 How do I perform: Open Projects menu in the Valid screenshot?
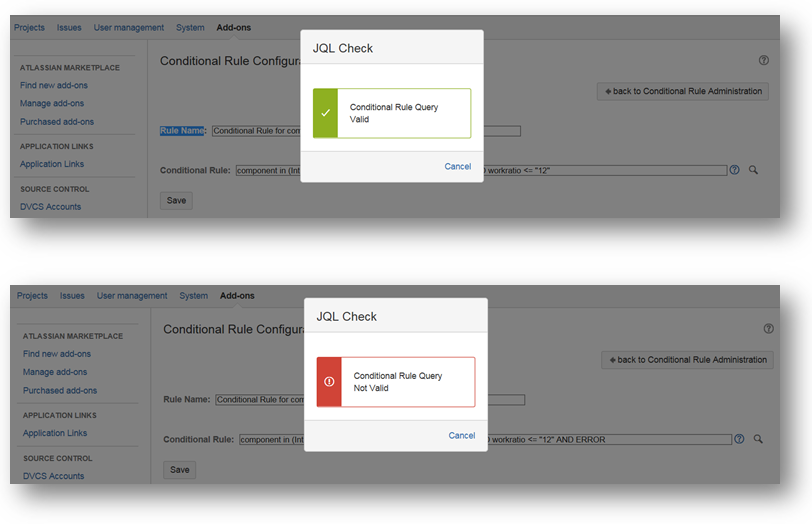[29, 28]
